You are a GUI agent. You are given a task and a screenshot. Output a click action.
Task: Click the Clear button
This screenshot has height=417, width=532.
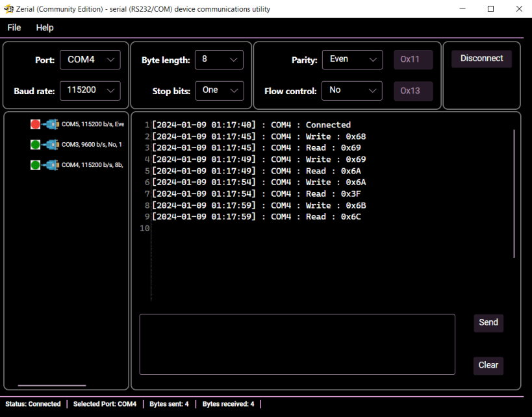tap(488, 366)
